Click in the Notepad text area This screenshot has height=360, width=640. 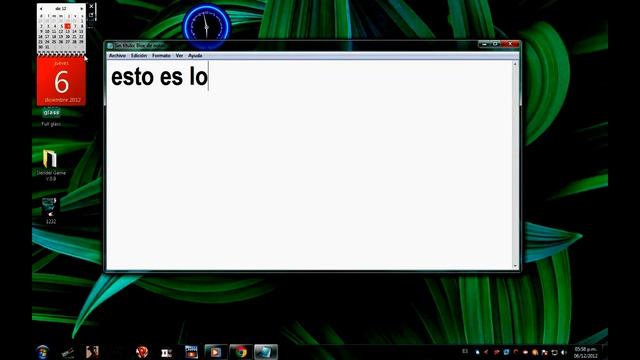click(309, 165)
